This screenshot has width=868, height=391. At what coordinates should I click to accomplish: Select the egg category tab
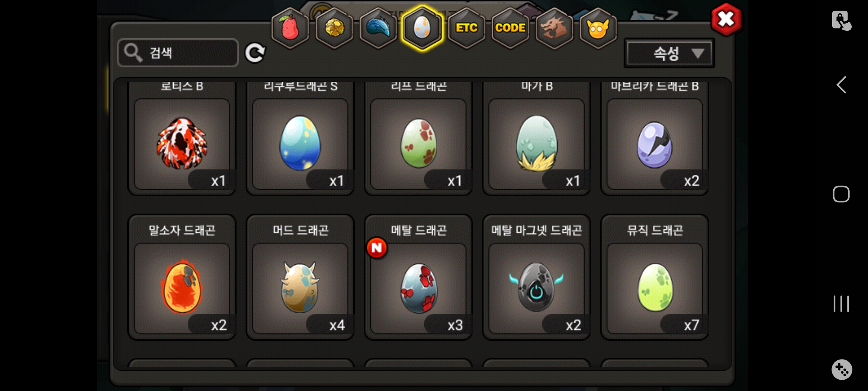[x=422, y=28]
